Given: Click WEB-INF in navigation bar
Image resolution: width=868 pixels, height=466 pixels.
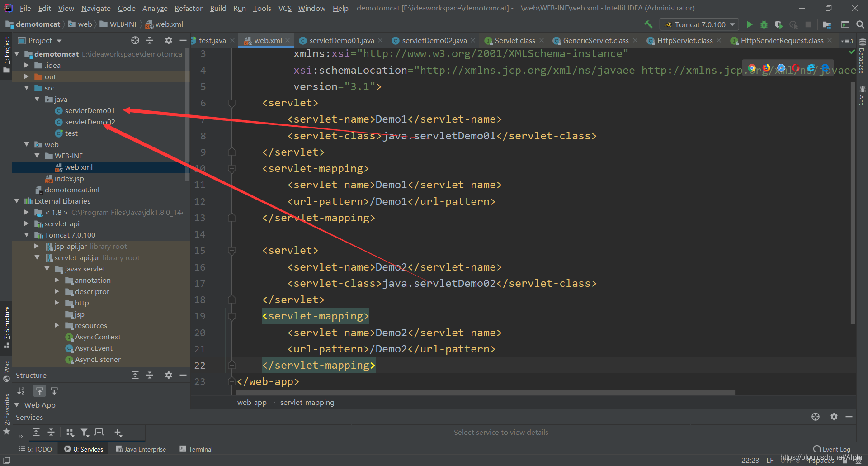Looking at the screenshot, I should coord(119,24).
